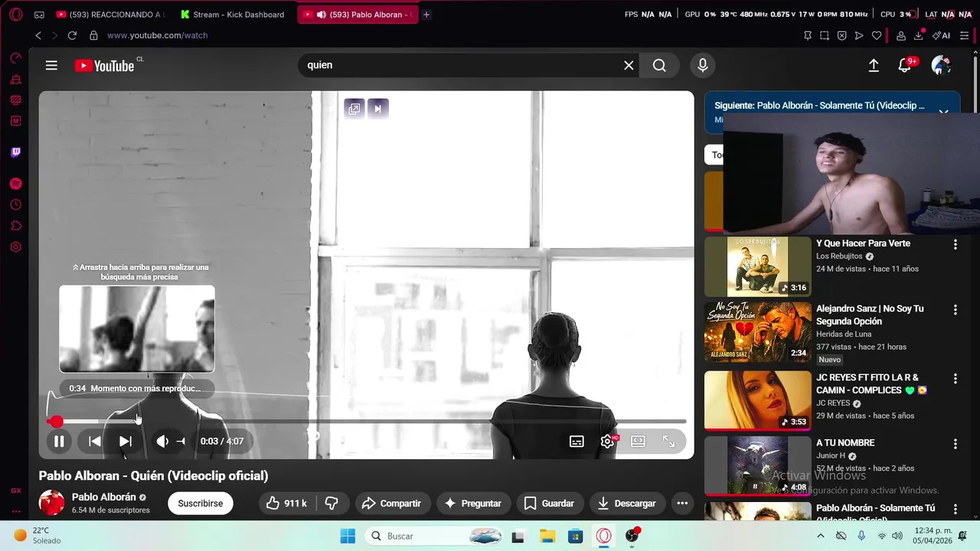Take a snapshot with the capture icon
Screen dimensions: 980x551
click(x=825, y=35)
